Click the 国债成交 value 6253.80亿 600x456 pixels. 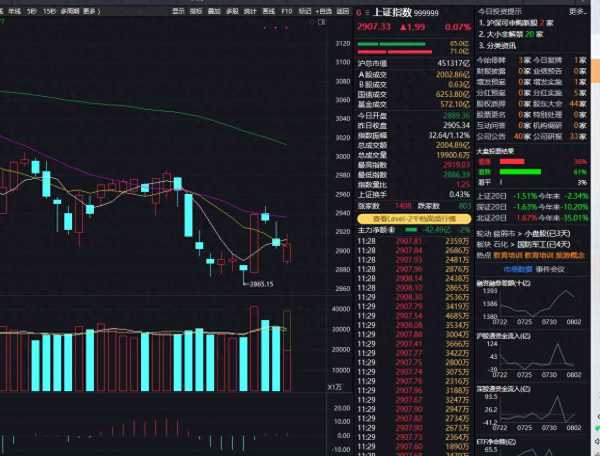(x=453, y=94)
